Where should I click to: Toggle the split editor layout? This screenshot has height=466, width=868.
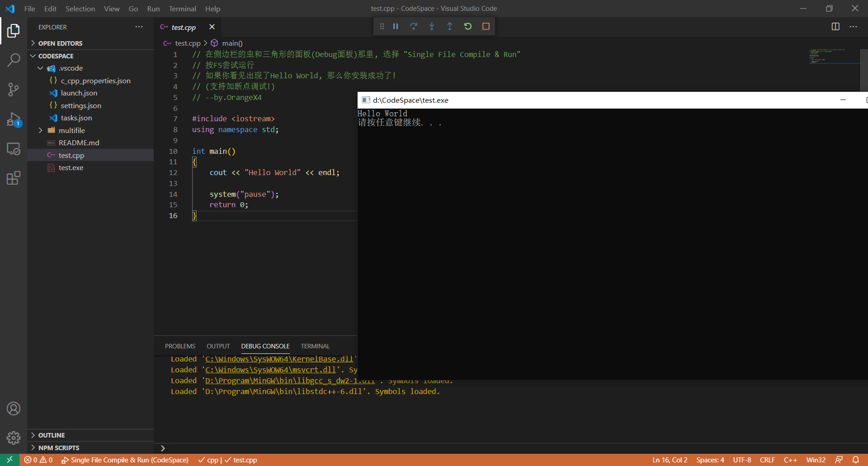click(835, 26)
